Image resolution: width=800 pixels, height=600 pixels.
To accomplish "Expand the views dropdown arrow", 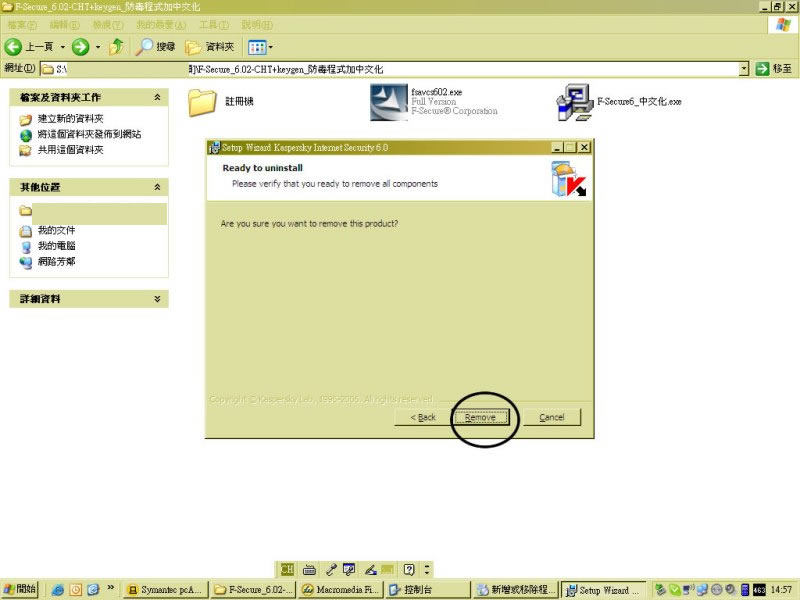I will [271, 47].
